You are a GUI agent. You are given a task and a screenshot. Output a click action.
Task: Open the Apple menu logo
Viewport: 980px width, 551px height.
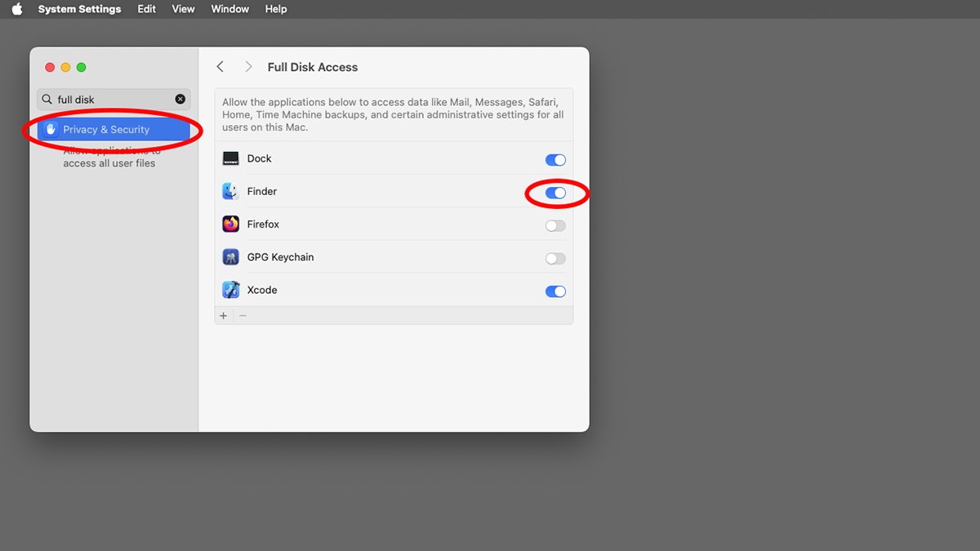coord(17,9)
